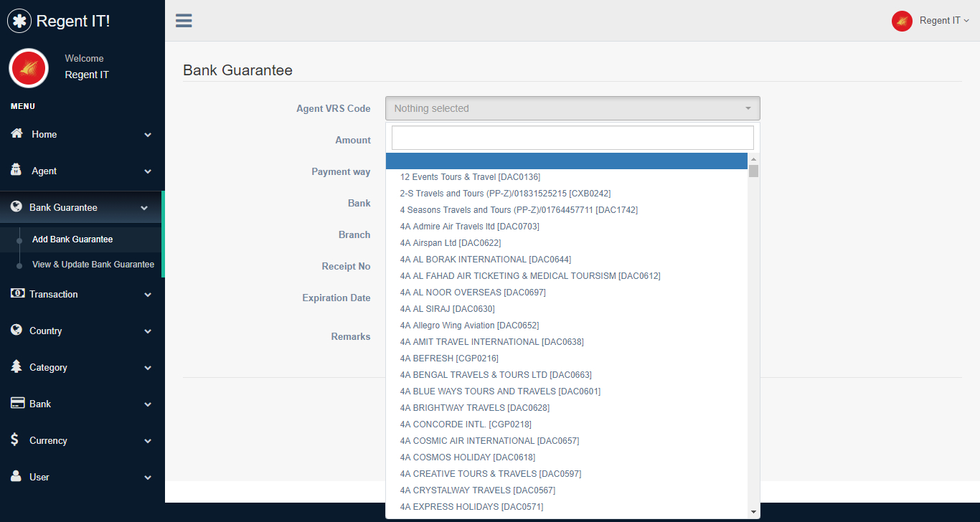Screen dimensions: 980x522
Task: Select 4A BENGAL TRAVELS & TOURS LTD
Action: pos(567,375)
